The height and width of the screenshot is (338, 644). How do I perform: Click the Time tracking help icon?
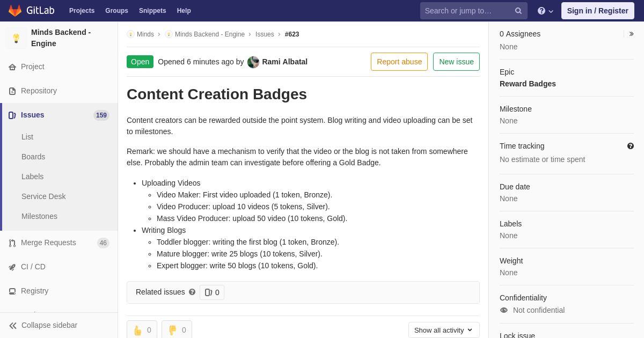pos(631,146)
